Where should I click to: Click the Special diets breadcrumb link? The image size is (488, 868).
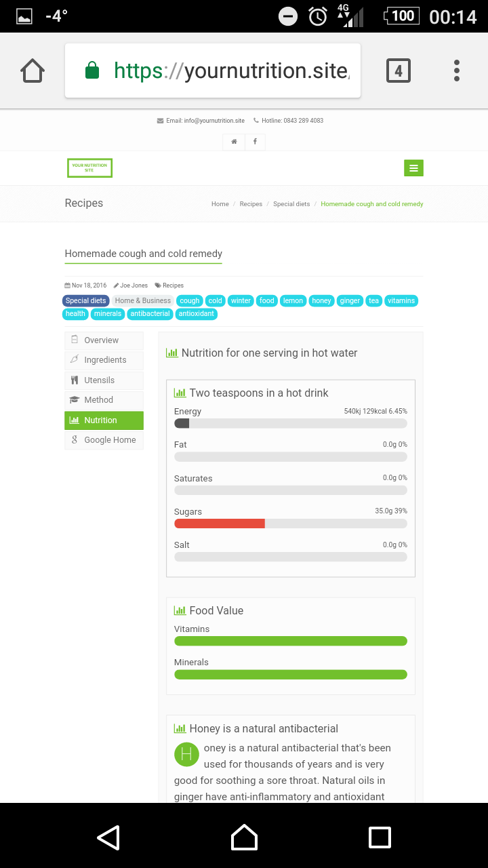coord(291,204)
